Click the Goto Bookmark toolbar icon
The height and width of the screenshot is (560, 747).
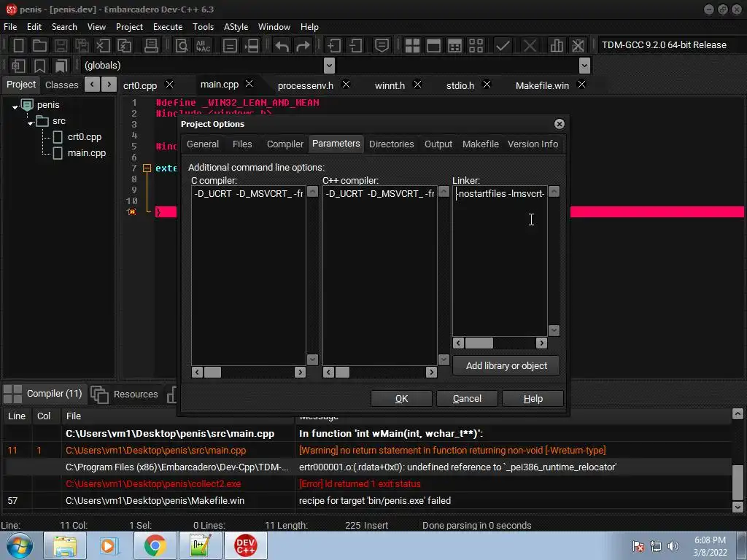[61, 66]
